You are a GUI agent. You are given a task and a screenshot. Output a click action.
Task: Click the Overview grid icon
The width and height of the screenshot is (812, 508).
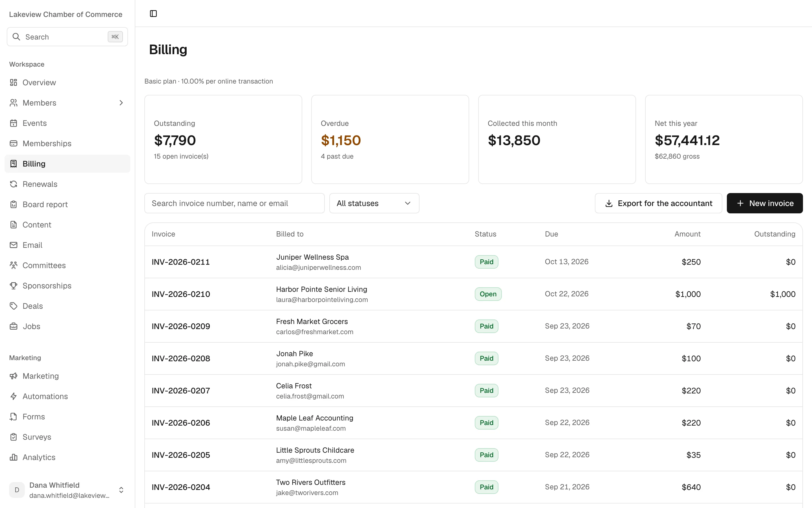14,82
